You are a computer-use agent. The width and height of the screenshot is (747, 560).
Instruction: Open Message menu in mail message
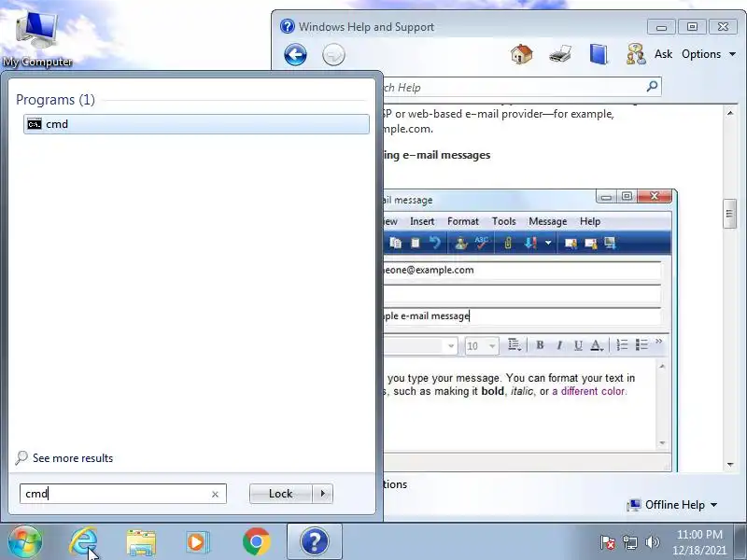[547, 221]
